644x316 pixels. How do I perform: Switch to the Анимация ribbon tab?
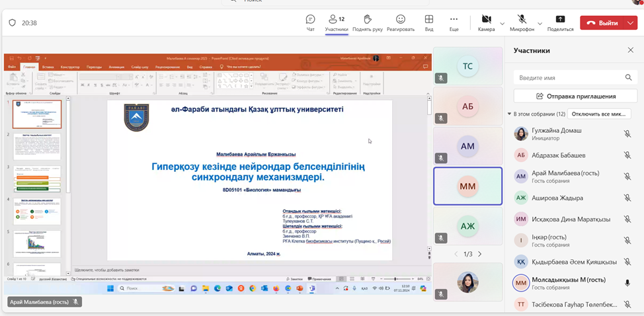coord(116,67)
